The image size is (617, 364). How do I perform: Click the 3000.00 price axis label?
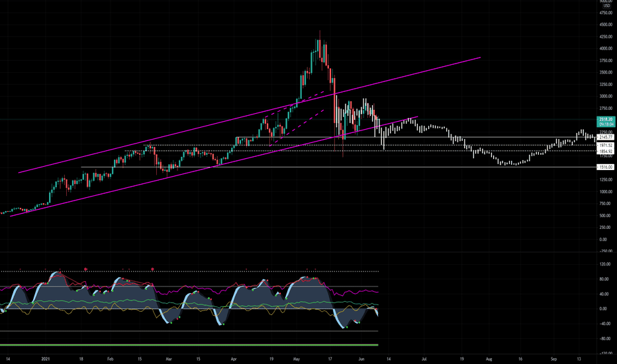coord(606,97)
